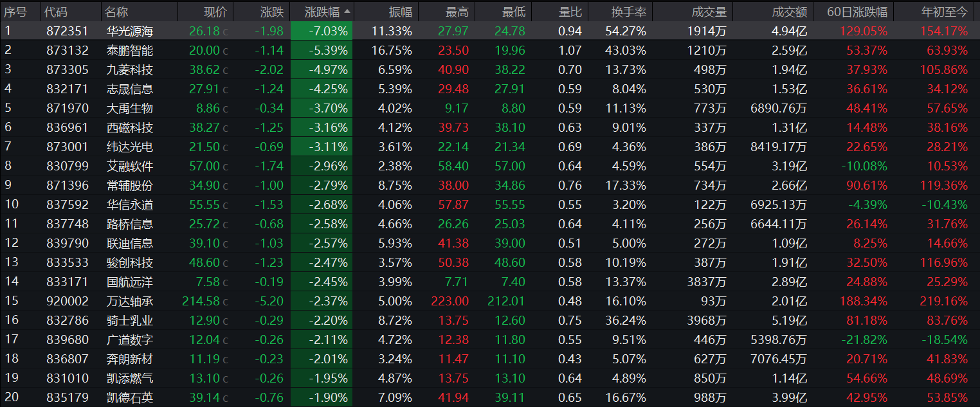Sort by 成交额 column header
This screenshot has width=980, height=407.
pos(789,12)
